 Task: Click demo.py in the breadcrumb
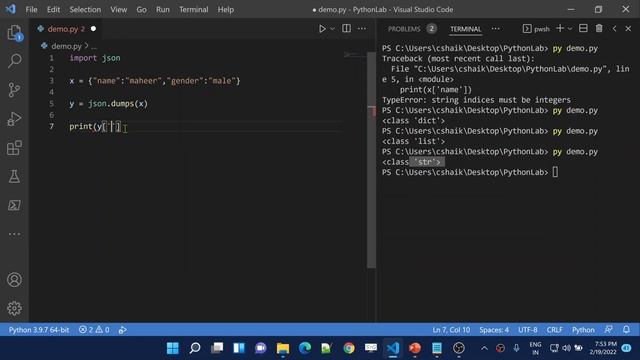tap(66, 46)
